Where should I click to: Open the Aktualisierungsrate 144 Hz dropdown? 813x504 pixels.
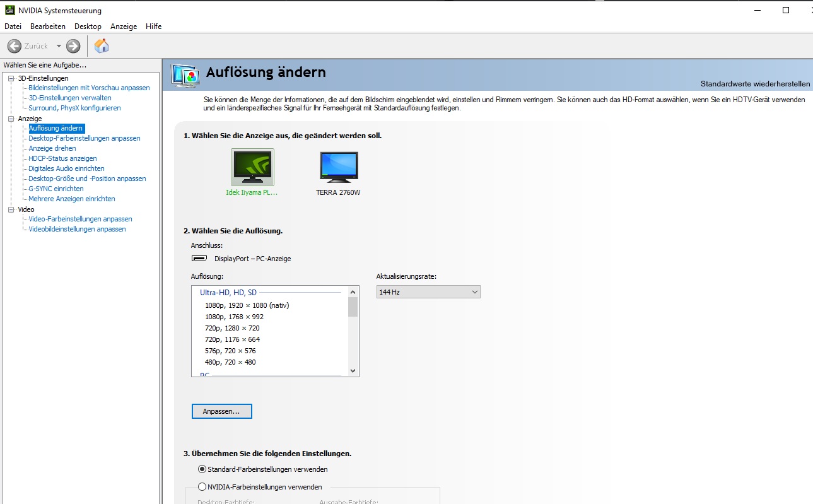[428, 292]
